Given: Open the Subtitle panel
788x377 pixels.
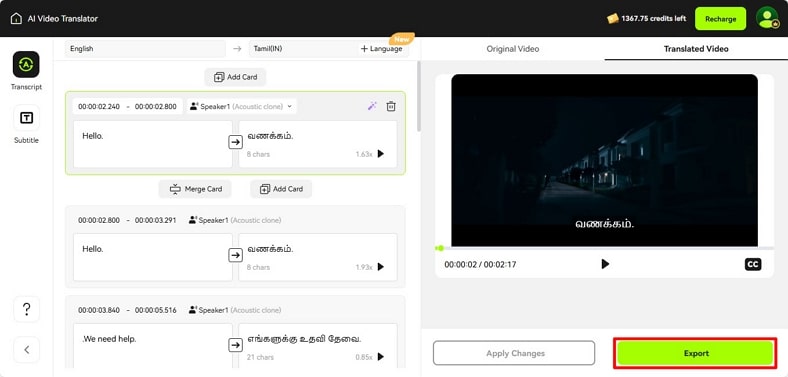Looking at the screenshot, I should coord(26,124).
